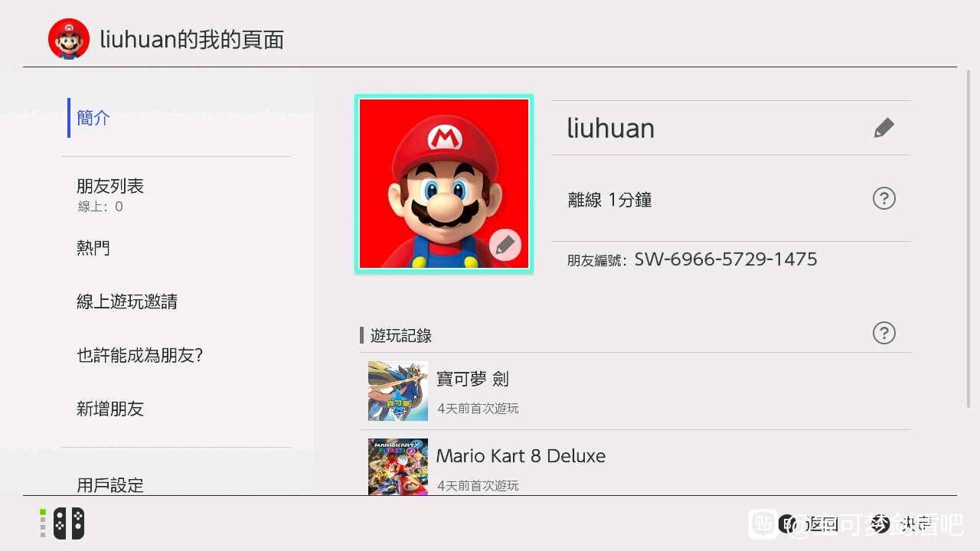
Task: Select the Mario Kart 8 Deluxe cover thumbnail
Action: (x=398, y=467)
